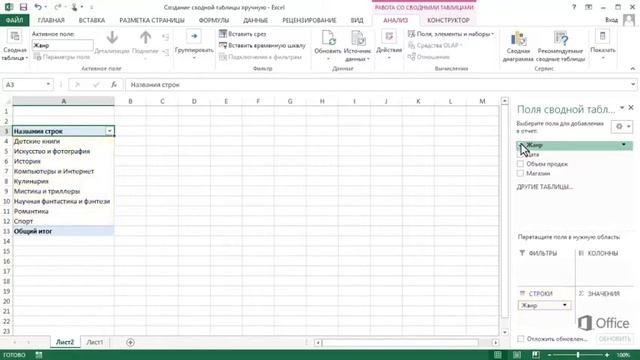Collapse the ribbon with the chevron
This screenshot has width=640, height=360.
coord(632,69)
